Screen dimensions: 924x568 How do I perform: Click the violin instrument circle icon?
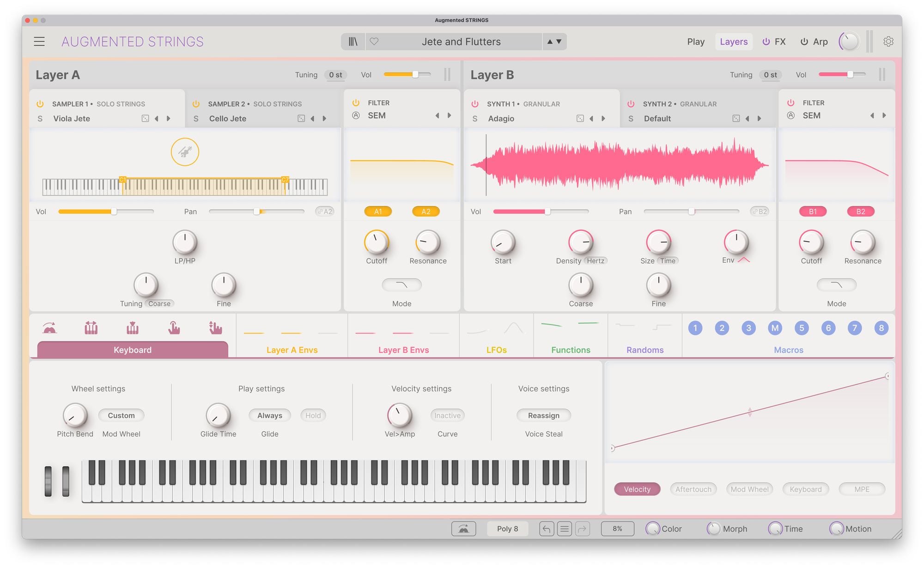[185, 152]
